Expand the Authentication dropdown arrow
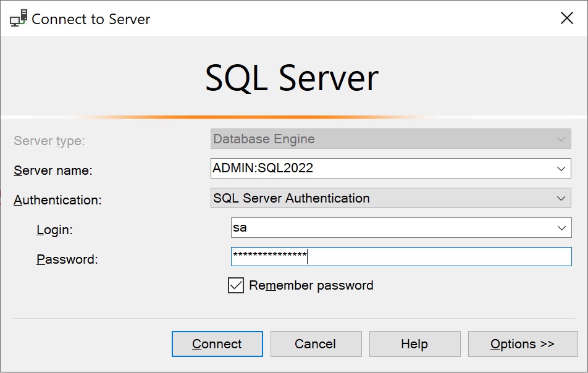The image size is (588, 373). tap(561, 198)
